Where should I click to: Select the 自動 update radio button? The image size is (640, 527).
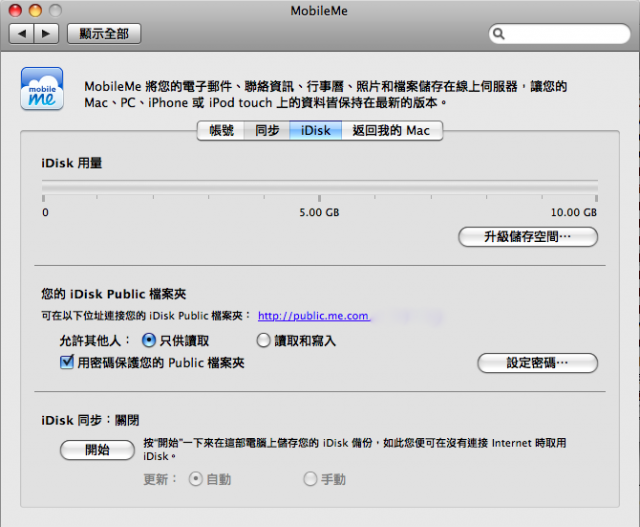tap(196, 479)
